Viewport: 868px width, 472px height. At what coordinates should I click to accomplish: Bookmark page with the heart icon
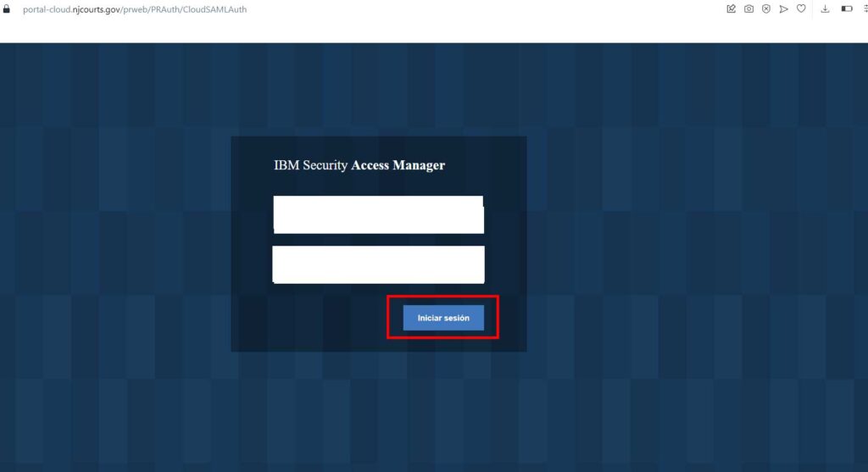point(801,9)
